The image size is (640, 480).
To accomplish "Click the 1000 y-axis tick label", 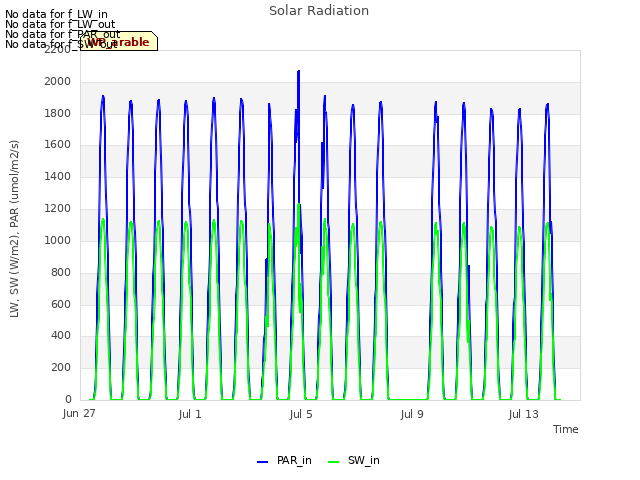I will (58, 240).
